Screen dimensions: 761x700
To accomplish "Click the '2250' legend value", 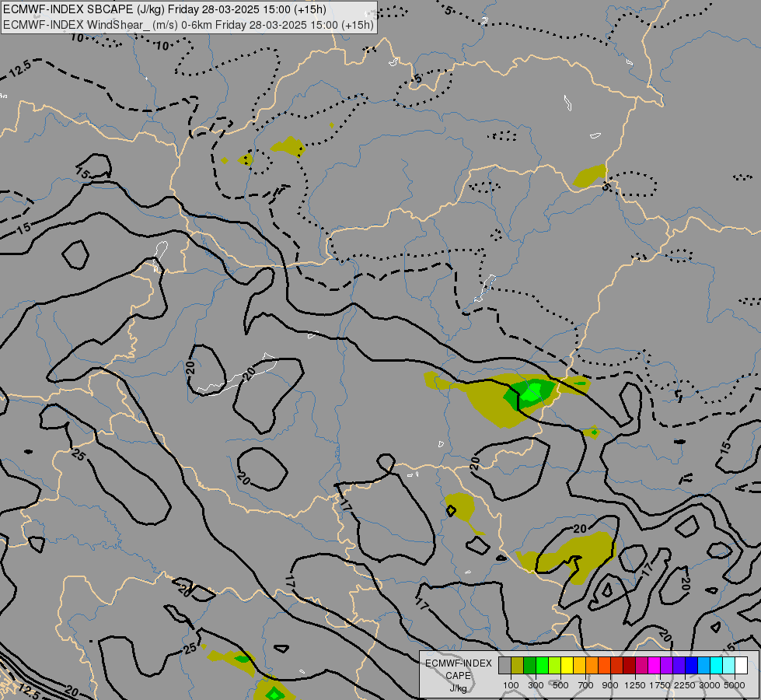I will pyautogui.click(x=684, y=685).
